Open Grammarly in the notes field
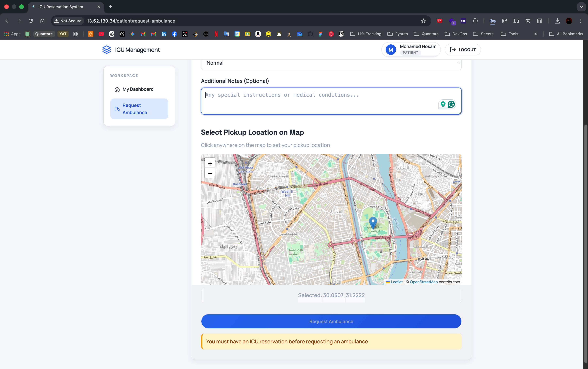This screenshot has width=588, height=369. pyautogui.click(x=451, y=104)
